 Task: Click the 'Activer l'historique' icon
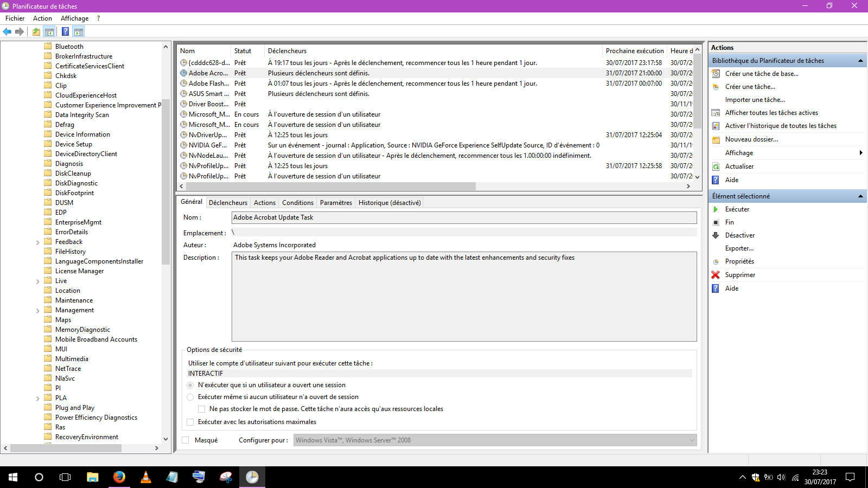click(x=716, y=126)
